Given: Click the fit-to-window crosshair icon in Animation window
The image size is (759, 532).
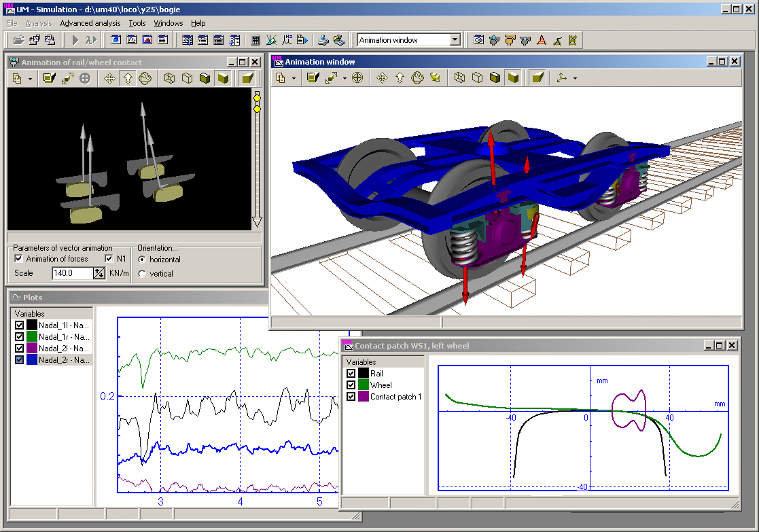Looking at the screenshot, I should click(x=357, y=78).
